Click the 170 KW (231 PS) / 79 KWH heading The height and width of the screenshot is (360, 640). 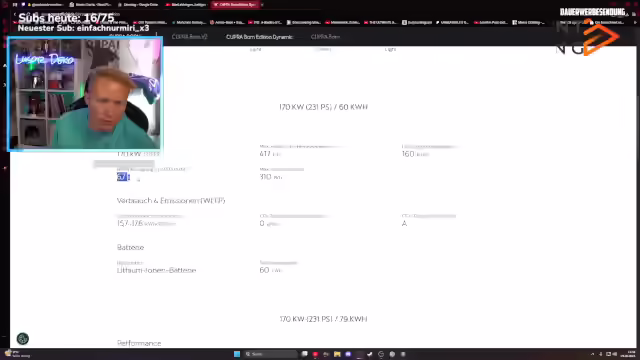(323, 319)
